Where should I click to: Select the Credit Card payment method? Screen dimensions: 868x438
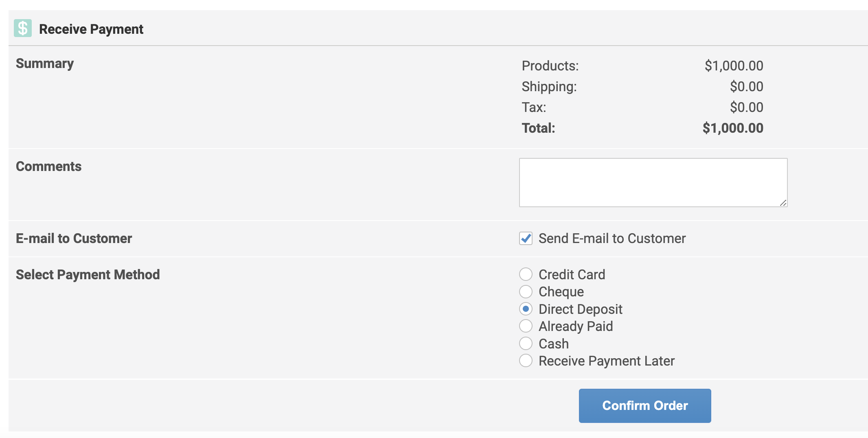click(526, 274)
